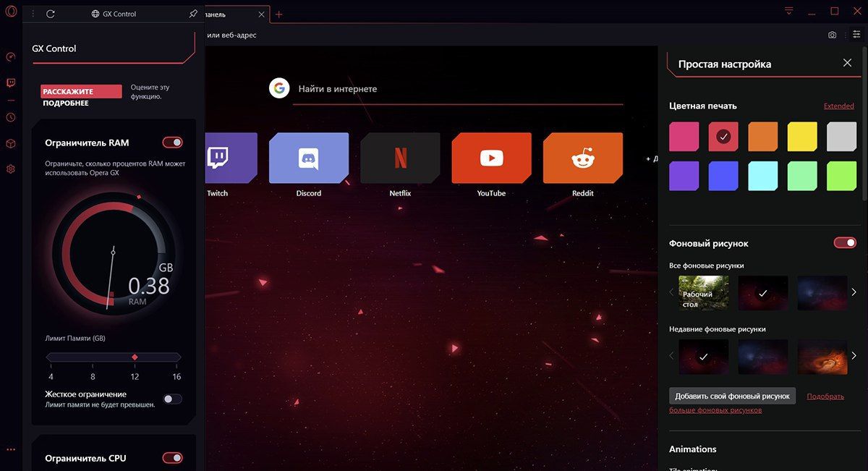Open the Opera main menu logo

tap(11, 12)
